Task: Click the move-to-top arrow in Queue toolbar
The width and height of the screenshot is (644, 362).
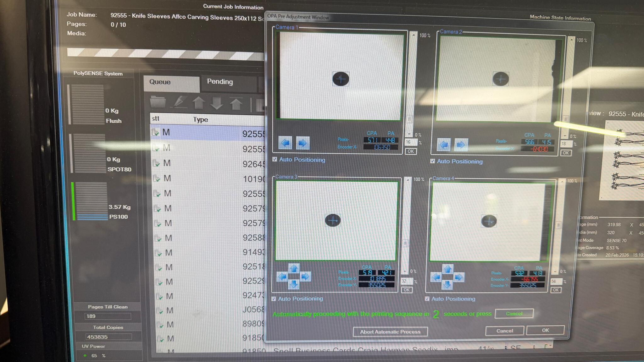Action: click(236, 103)
